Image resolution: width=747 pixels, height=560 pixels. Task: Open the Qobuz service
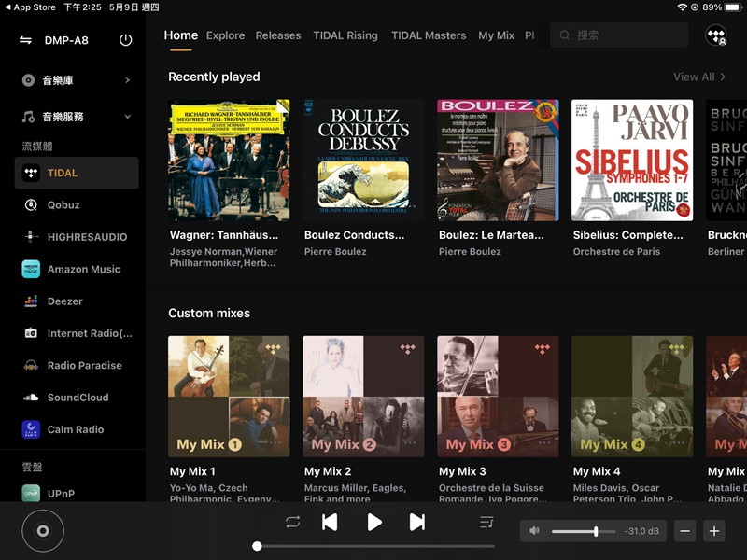pos(77,204)
